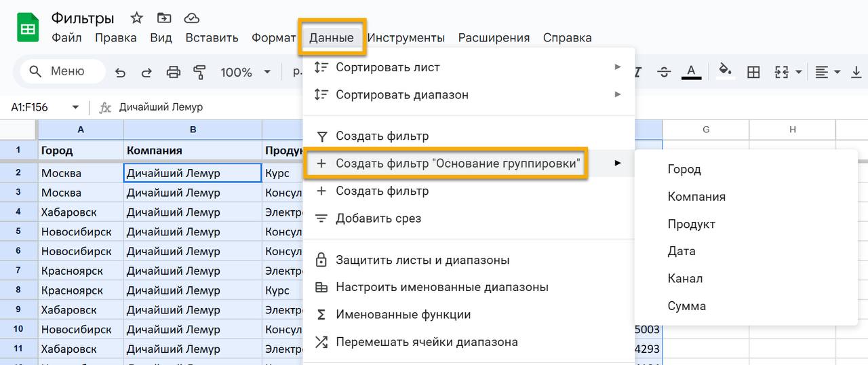
Task: Undo the last action
Action: [x=121, y=72]
